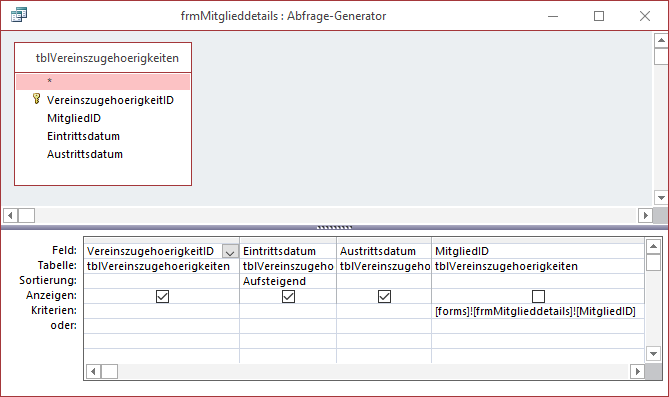Click left arrow of table pane horizontal scrollbar
Image resolution: width=669 pixels, height=397 pixels.
(10, 215)
